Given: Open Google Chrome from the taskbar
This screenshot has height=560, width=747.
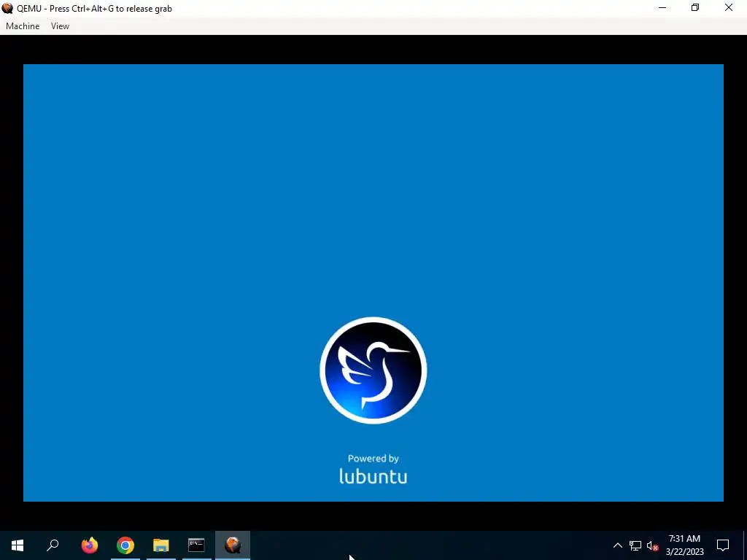Looking at the screenshot, I should click(x=125, y=545).
